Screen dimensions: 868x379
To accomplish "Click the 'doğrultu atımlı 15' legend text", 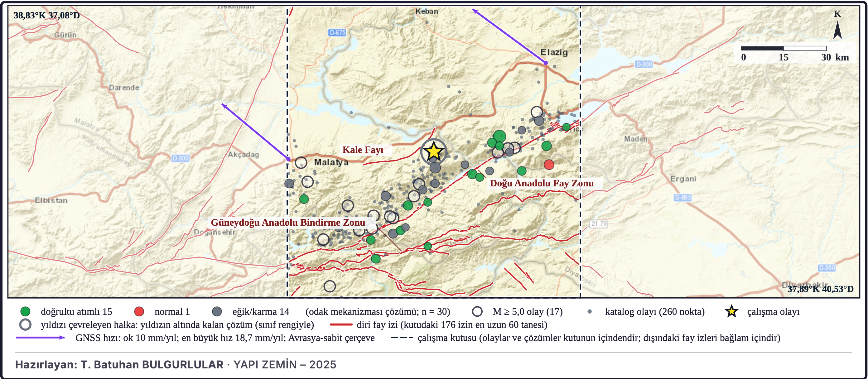I will 76,312.
